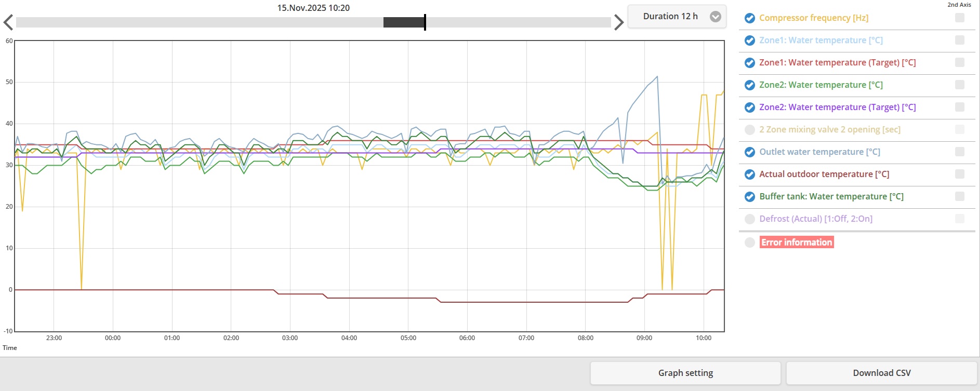
Task: Click Download CSV button
Action: pos(882,373)
